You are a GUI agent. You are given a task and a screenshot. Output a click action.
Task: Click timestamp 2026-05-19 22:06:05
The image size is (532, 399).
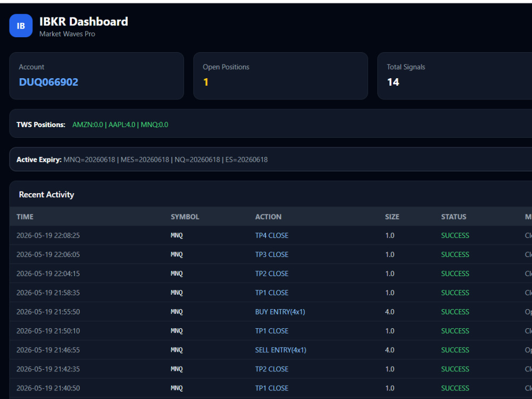[x=48, y=254]
